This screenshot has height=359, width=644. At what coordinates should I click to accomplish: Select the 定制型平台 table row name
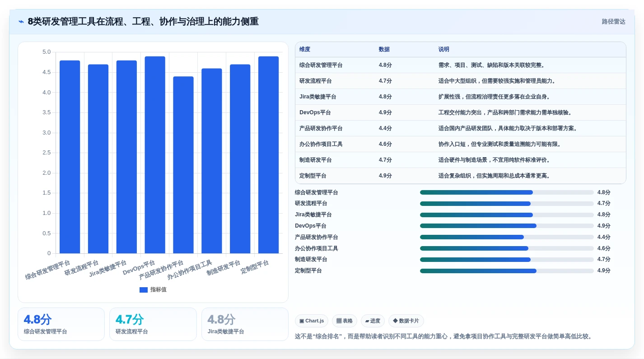pos(313,176)
